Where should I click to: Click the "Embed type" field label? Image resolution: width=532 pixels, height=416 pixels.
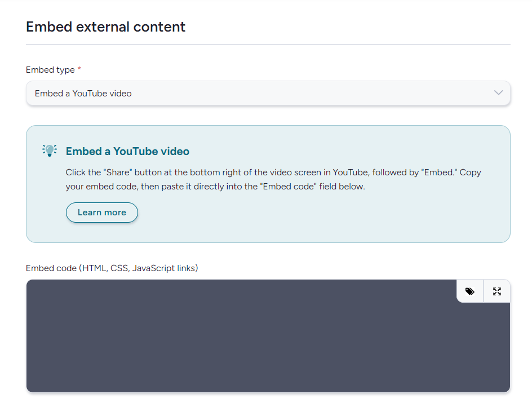coord(50,70)
